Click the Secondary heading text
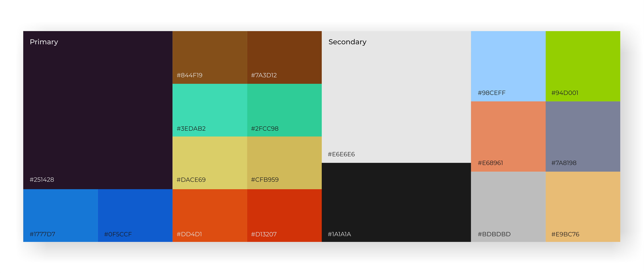 (x=347, y=42)
